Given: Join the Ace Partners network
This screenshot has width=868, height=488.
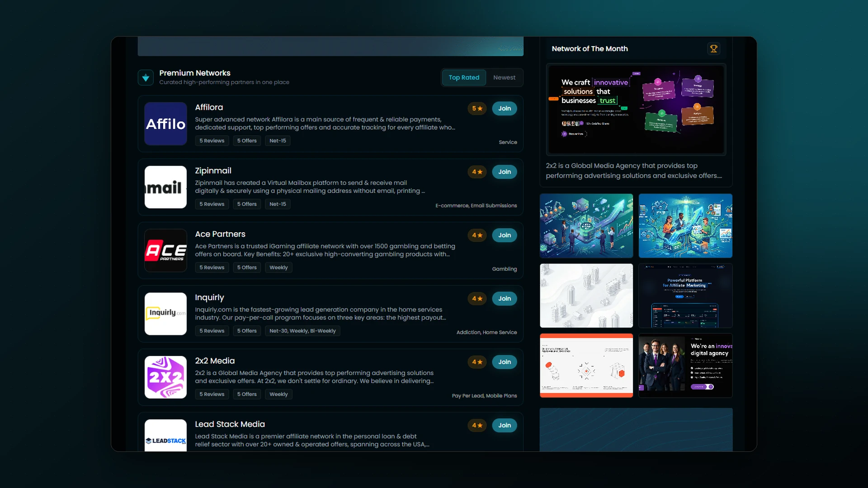Looking at the screenshot, I should point(505,235).
